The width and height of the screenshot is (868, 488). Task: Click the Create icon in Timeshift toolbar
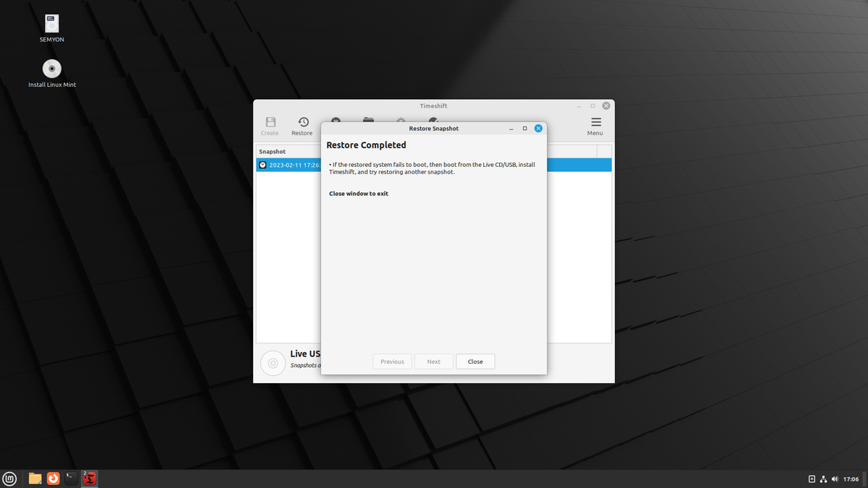(x=270, y=122)
